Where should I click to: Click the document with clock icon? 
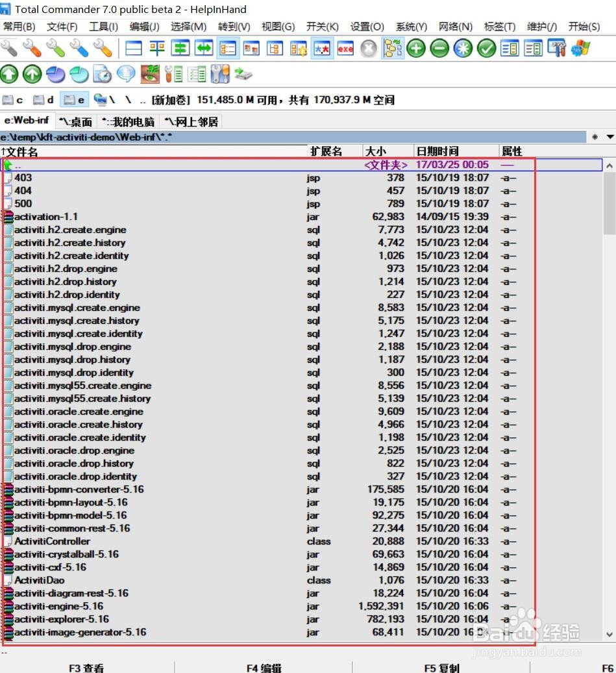coord(103,74)
